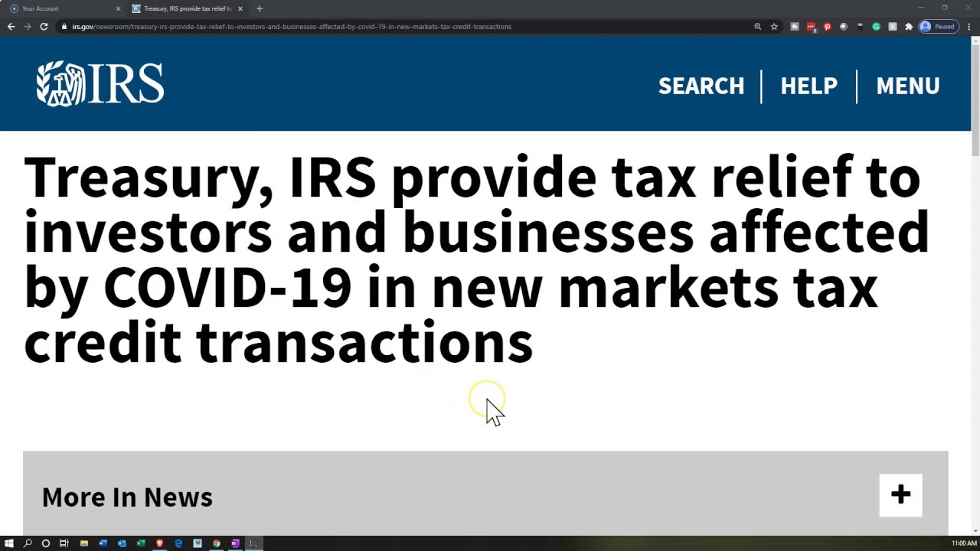Switch to Chrome on the taskbar
Viewport: 980px width, 551px height.
click(x=217, y=543)
